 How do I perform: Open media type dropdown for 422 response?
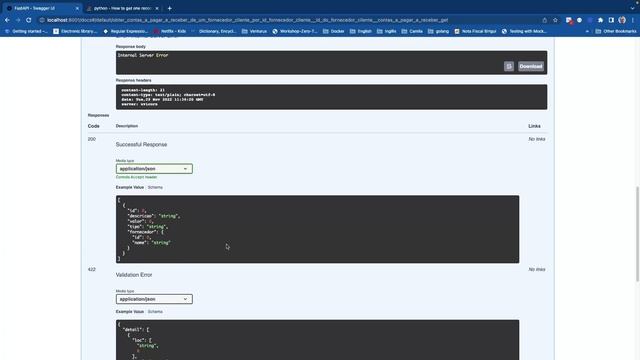coord(154,299)
